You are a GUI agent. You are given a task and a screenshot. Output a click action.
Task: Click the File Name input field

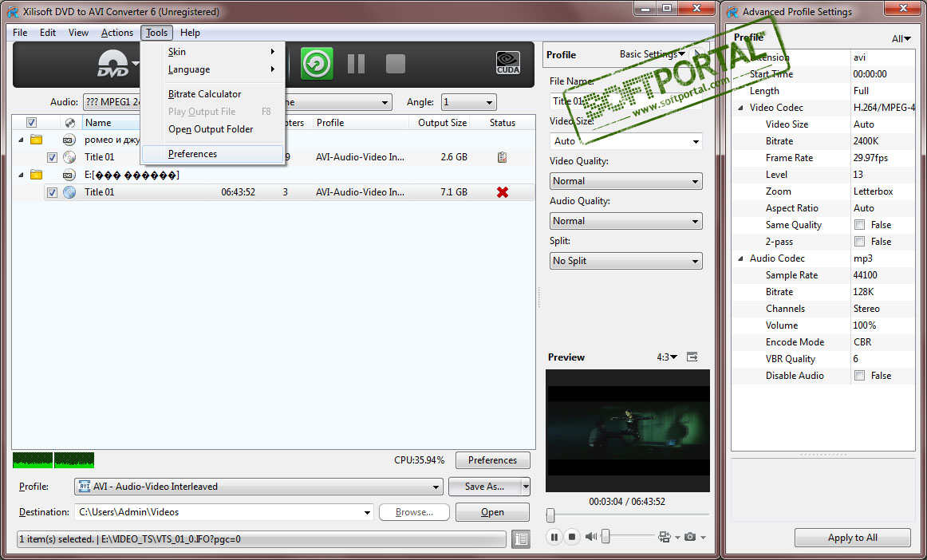click(626, 101)
